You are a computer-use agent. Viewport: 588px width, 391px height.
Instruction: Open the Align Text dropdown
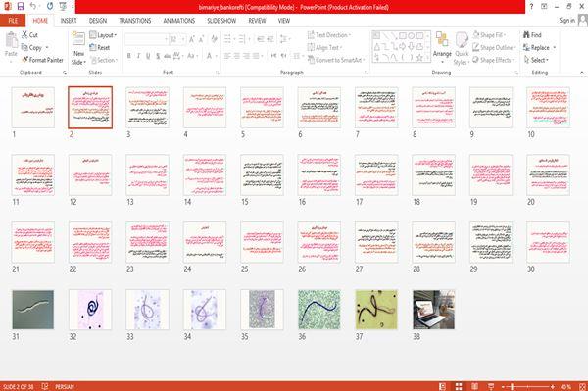pyautogui.click(x=325, y=47)
